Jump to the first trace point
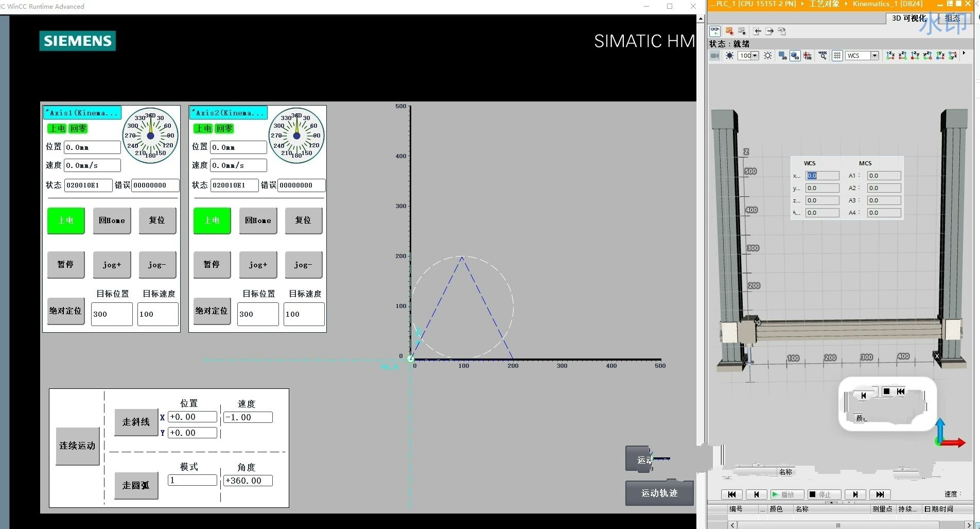The image size is (980, 529). [x=731, y=494]
